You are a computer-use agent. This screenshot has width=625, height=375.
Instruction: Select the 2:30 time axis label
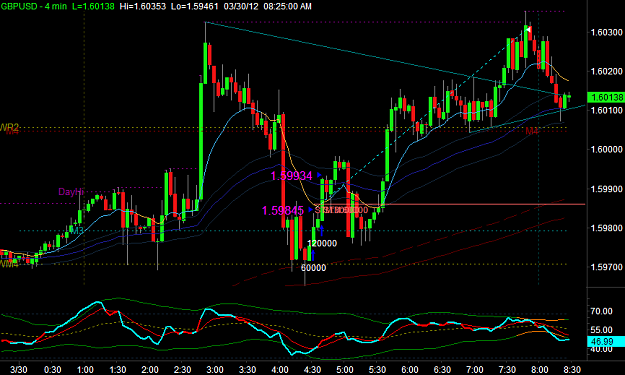pyautogui.click(x=183, y=370)
